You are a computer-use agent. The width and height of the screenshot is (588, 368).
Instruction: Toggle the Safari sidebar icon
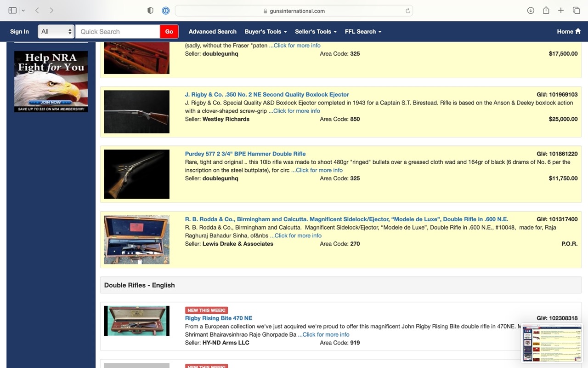point(12,10)
